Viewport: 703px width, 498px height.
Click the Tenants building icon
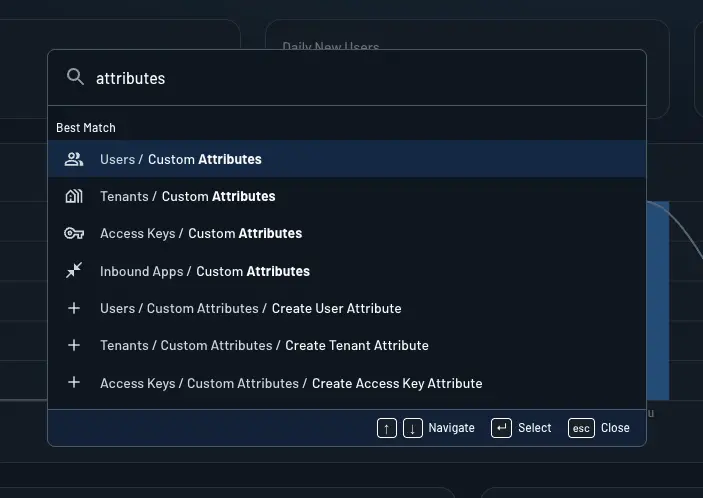click(x=74, y=196)
